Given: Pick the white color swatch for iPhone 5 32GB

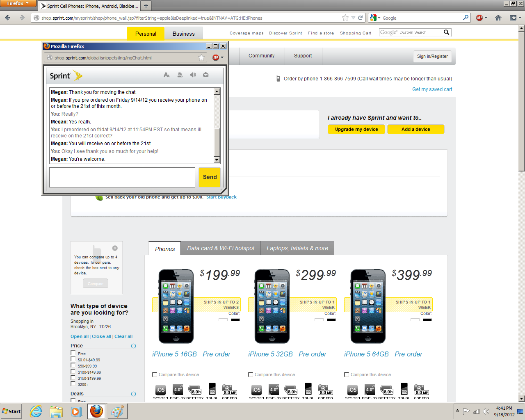Looking at the screenshot, I should pyautogui.click(x=319, y=320).
